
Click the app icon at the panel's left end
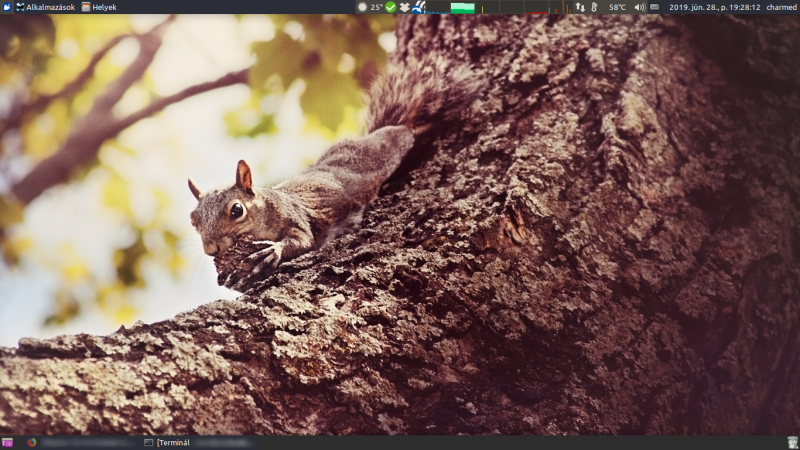(7, 7)
